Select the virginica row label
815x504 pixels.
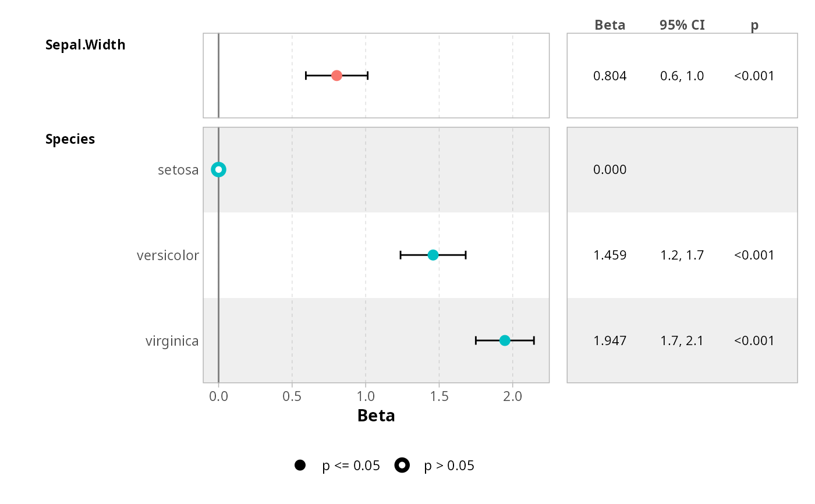pyautogui.click(x=172, y=341)
